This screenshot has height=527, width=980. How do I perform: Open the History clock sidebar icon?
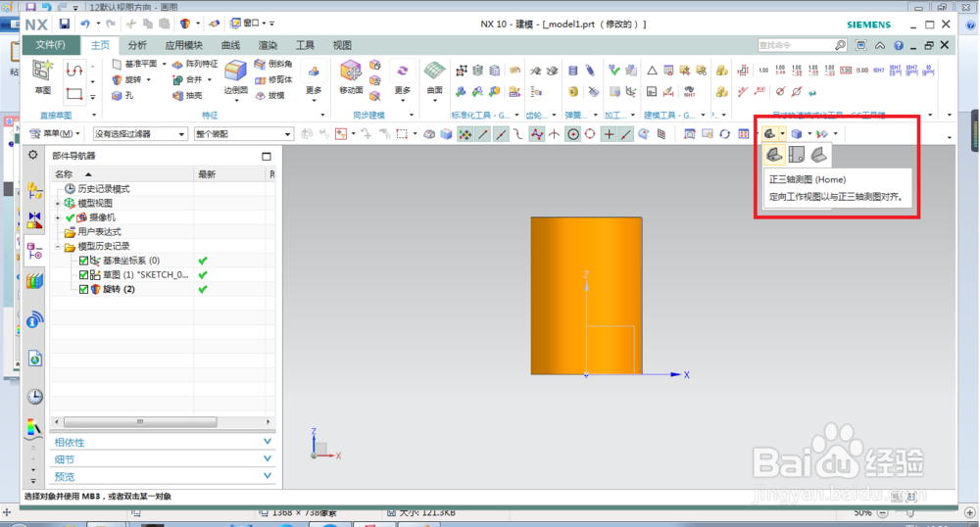point(34,396)
